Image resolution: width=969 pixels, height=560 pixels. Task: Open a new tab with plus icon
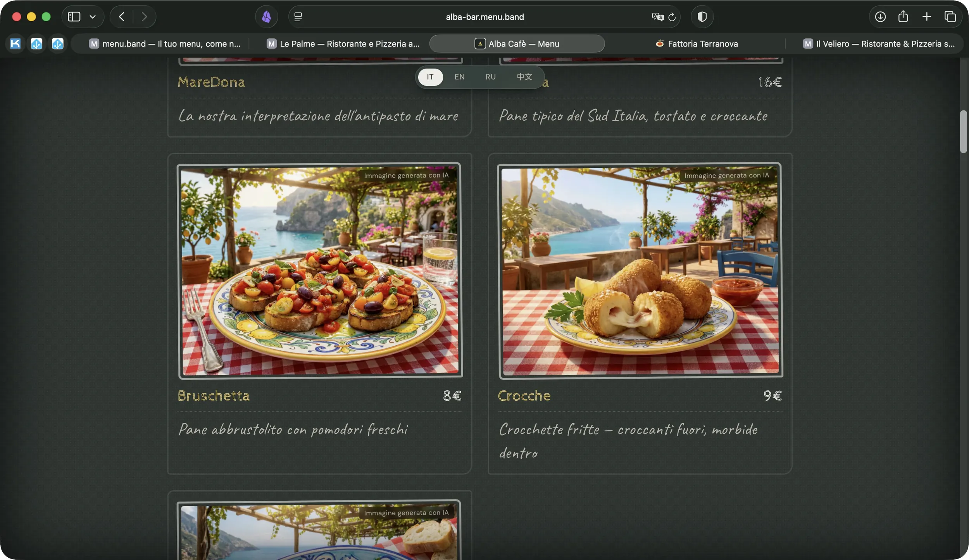point(927,17)
